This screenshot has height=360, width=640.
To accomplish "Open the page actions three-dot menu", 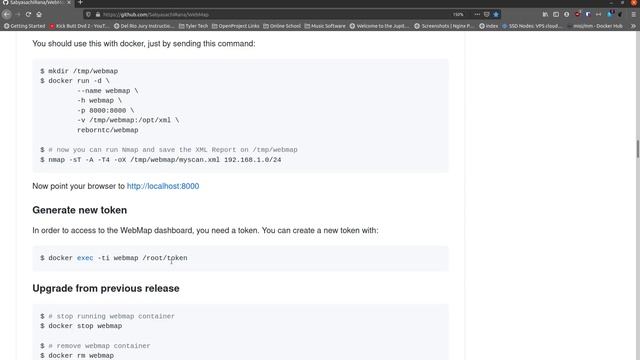I will (477, 14).
